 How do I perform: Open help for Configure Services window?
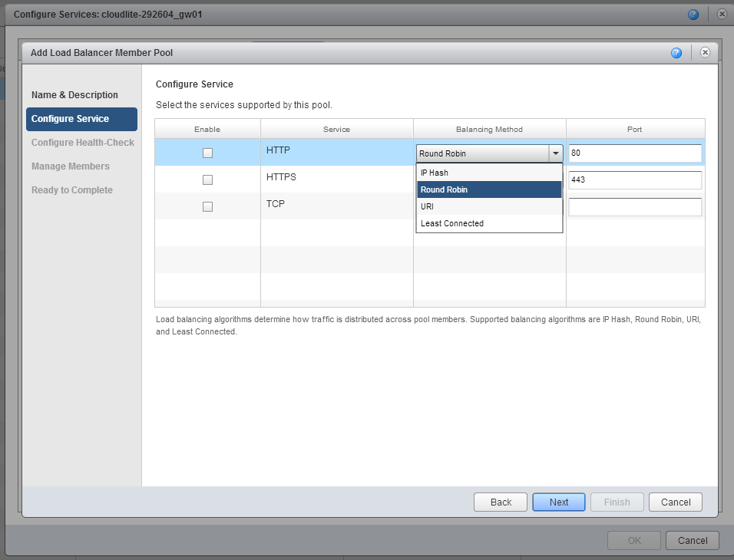693,14
